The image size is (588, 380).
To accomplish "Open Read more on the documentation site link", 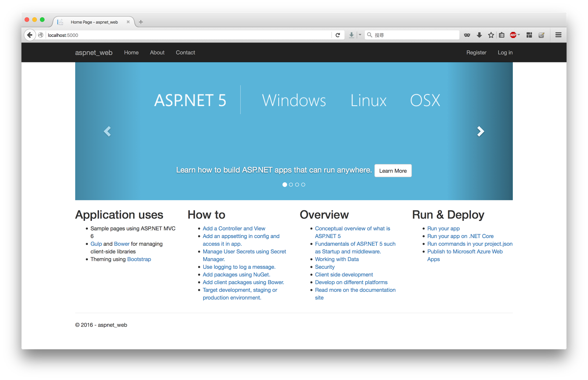I will [x=355, y=294].
